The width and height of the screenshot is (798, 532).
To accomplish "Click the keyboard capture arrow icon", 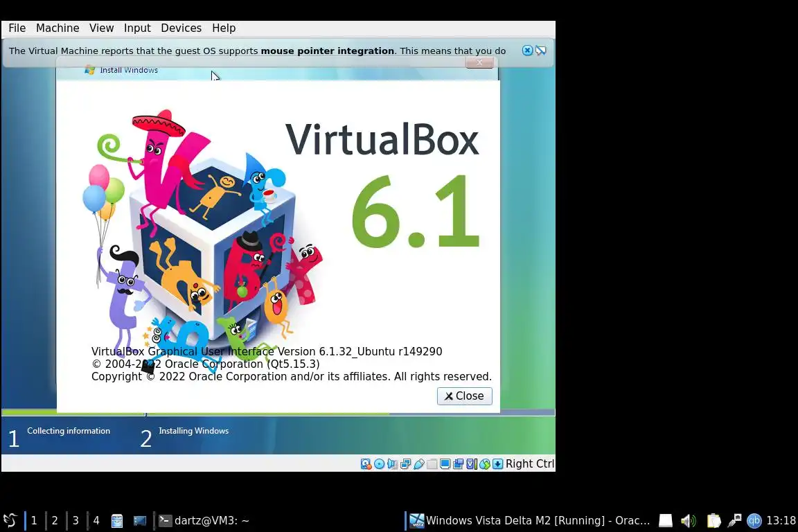I will pyautogui.click(x=498, y=464).
